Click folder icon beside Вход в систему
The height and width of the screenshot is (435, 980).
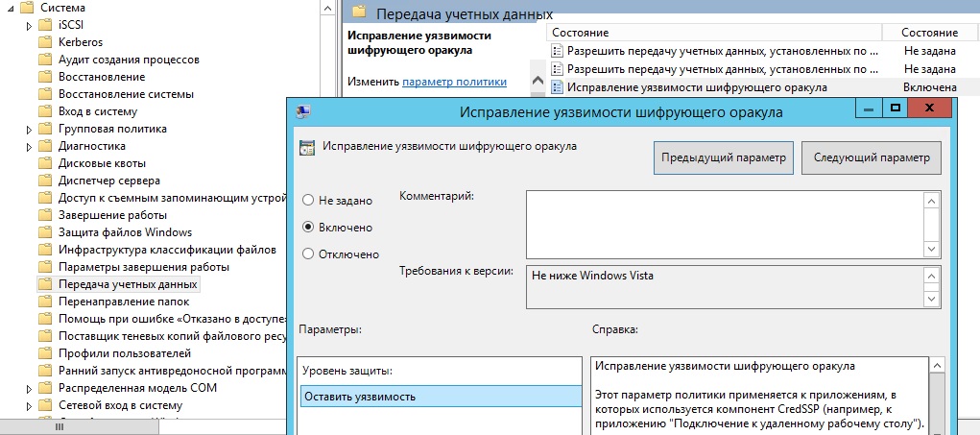pyautogui.click(x=44, y=112)
